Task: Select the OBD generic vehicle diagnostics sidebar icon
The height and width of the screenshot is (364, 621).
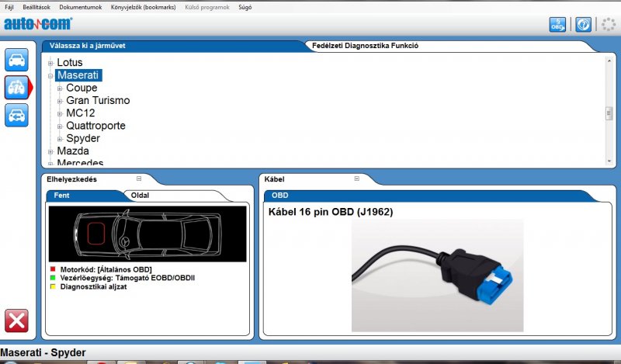Action: [16, 88]
